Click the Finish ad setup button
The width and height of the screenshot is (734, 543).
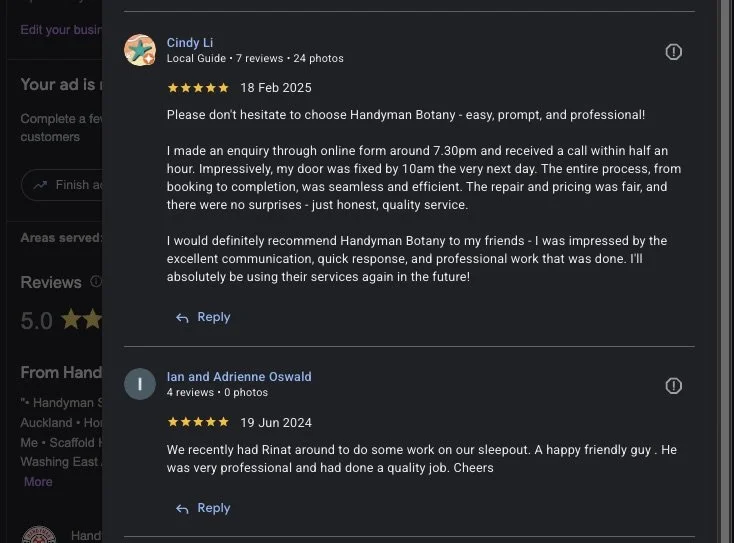[62, 185]
